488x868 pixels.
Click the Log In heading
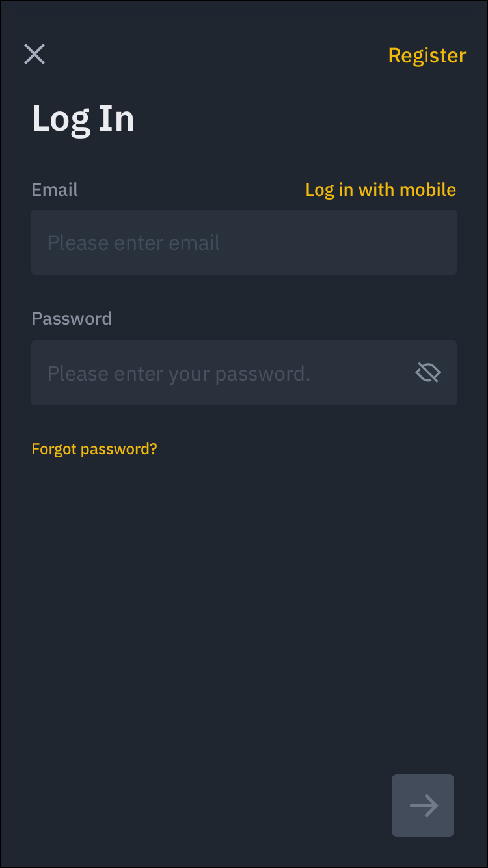click(x=83, y=119)
